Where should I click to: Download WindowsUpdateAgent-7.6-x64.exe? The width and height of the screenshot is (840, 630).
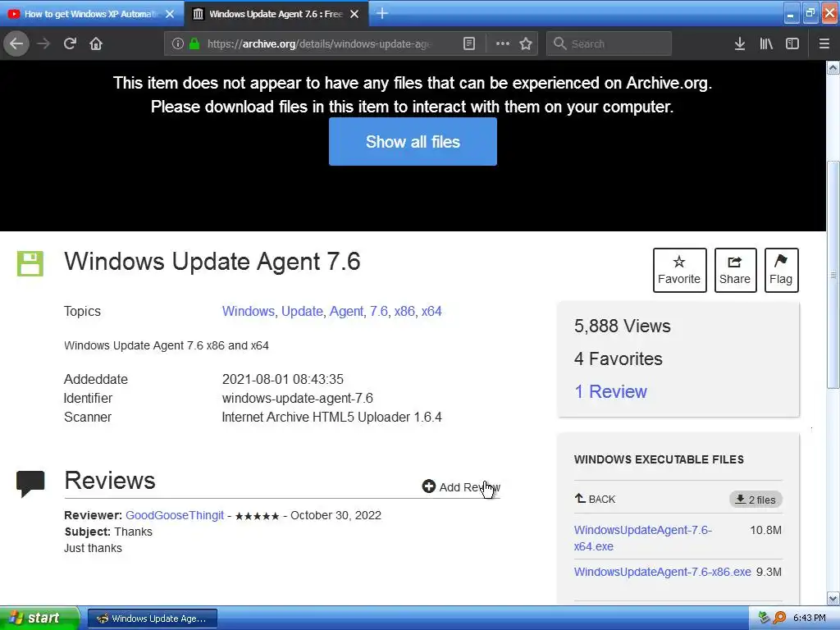(643, 538)
